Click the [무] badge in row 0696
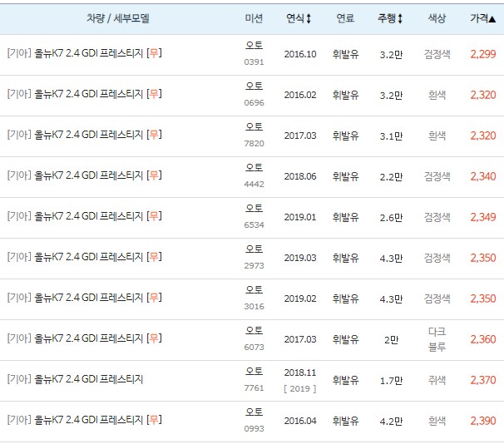This screenshot has width=504, height=444. pos(155,94)
